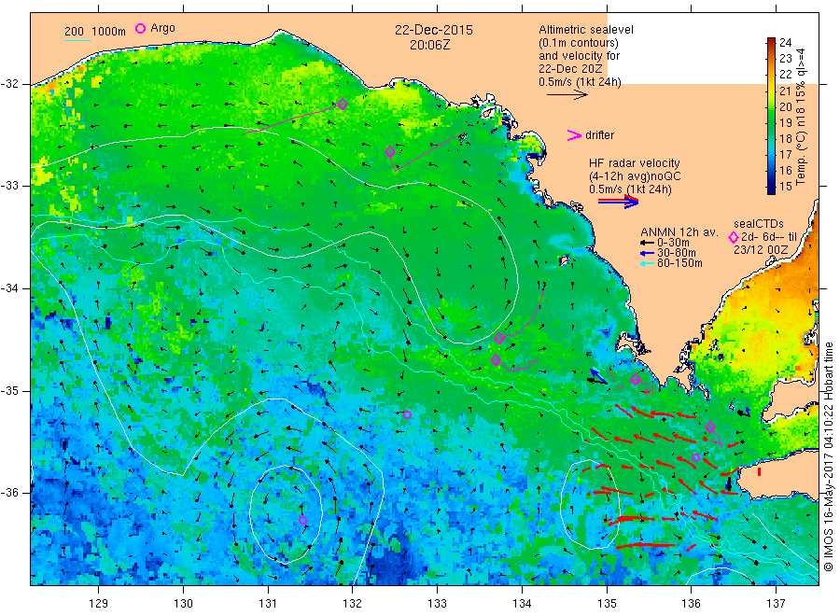Click the 129 longitude axis label
840x616 pixels.
pyautogui.click(x=99, y=604)
